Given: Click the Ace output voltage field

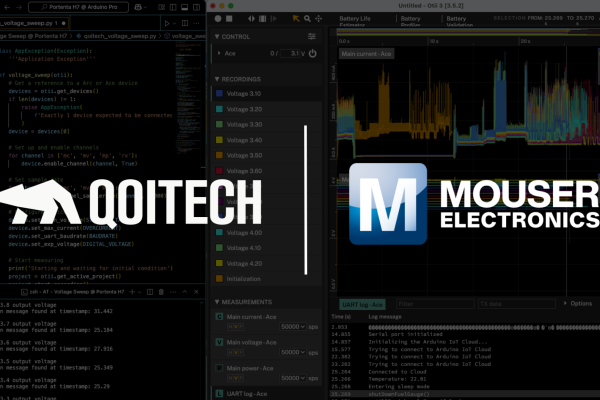Looking at the screenshot, I should coord(290,54).
